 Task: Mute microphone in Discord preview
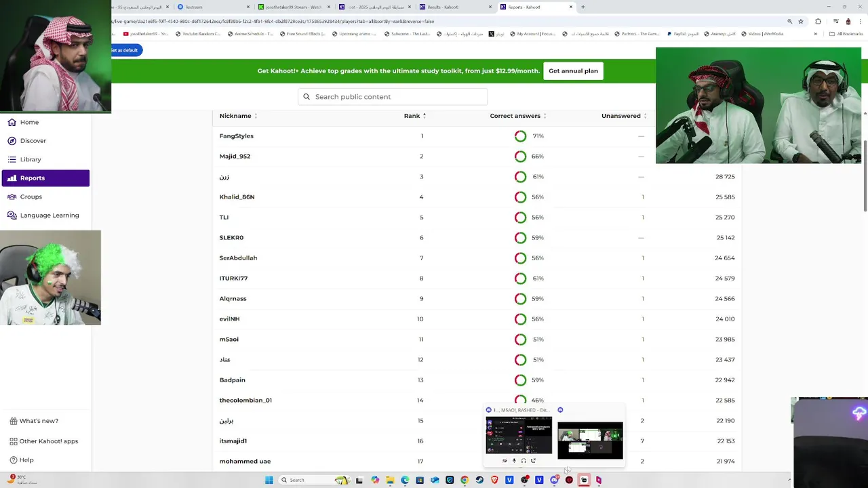click(x=514, y=461)
